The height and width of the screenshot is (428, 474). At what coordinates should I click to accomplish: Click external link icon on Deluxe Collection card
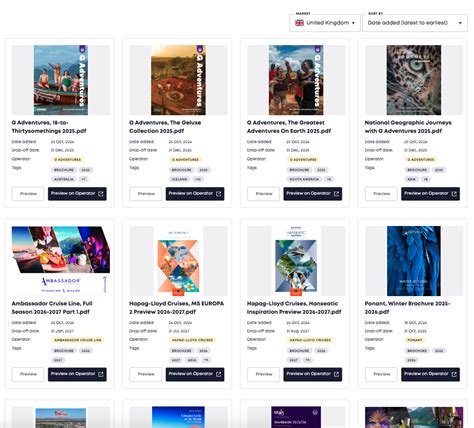(219, 194)
